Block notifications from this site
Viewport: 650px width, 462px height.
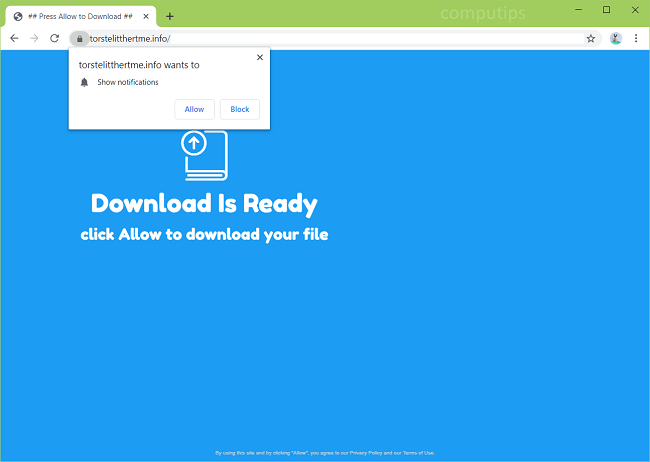240,109
